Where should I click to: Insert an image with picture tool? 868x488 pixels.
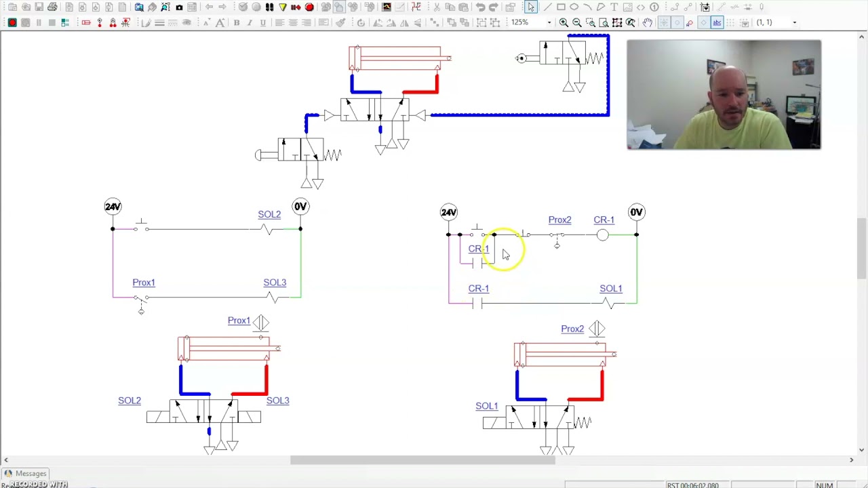(x=627, y=7)
